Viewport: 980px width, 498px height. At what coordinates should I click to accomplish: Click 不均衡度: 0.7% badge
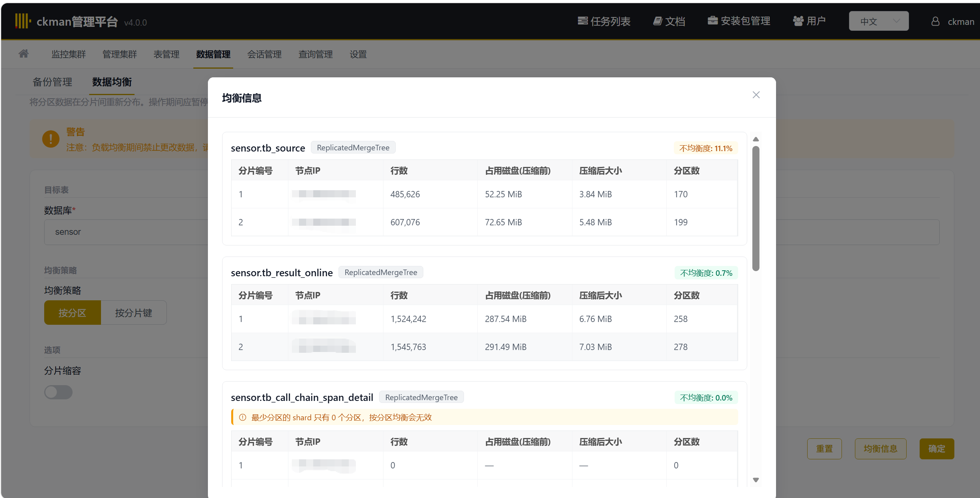[706, 273]
